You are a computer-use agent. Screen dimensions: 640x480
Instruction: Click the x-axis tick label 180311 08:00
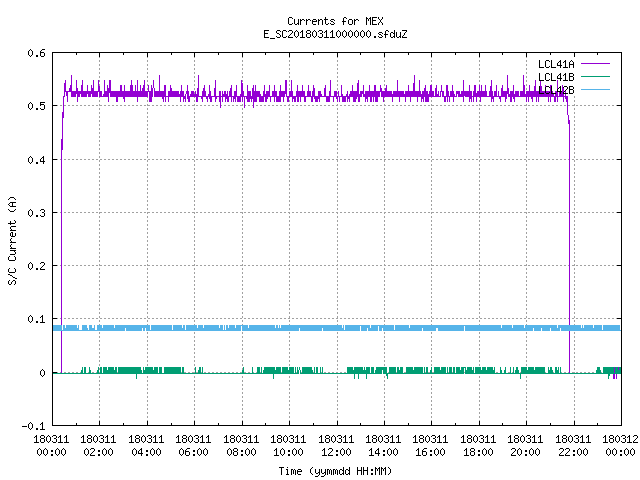241,446
